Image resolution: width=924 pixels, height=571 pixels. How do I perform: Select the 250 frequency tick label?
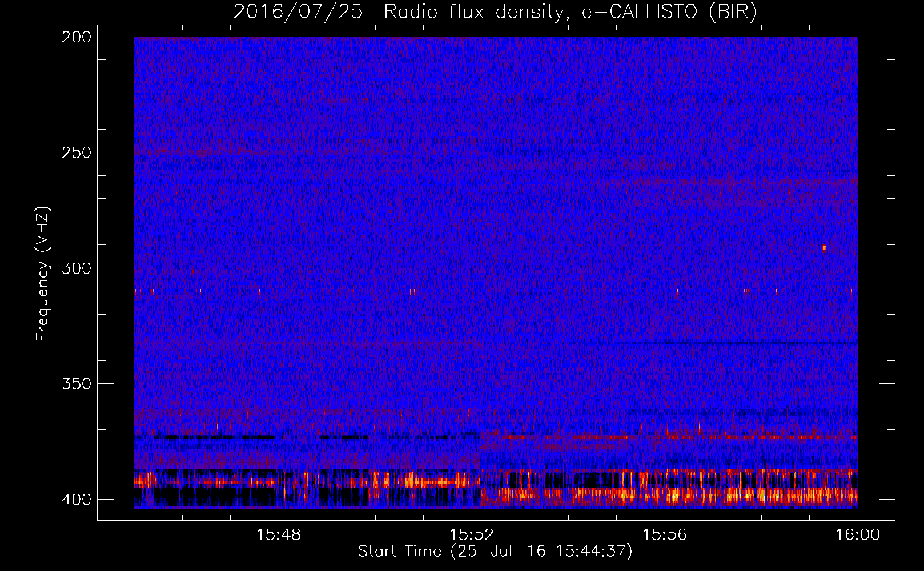76,152
